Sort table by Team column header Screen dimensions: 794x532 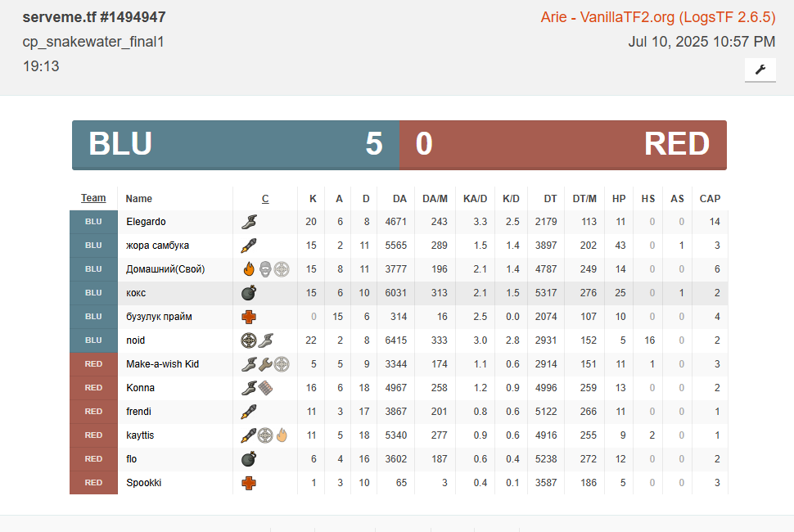tap(93, 198)
